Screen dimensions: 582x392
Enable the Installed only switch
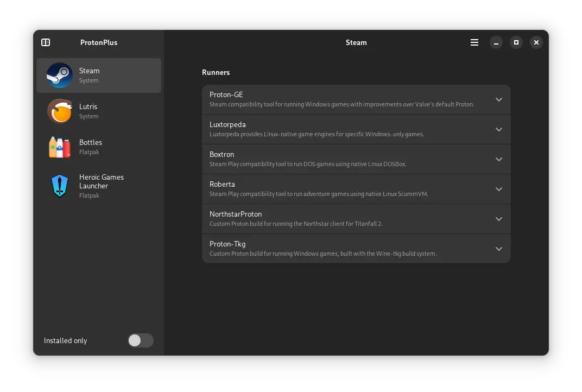click(x=141, y=340)
